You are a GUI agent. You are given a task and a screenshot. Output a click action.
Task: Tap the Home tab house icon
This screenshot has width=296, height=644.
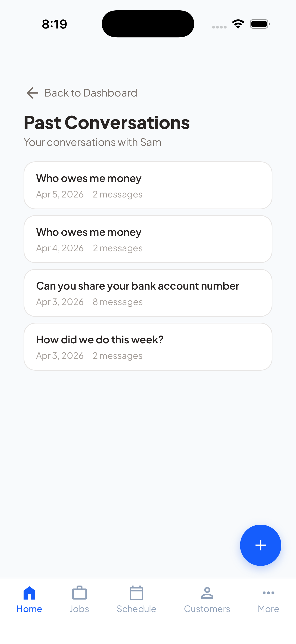click(29, 593)
